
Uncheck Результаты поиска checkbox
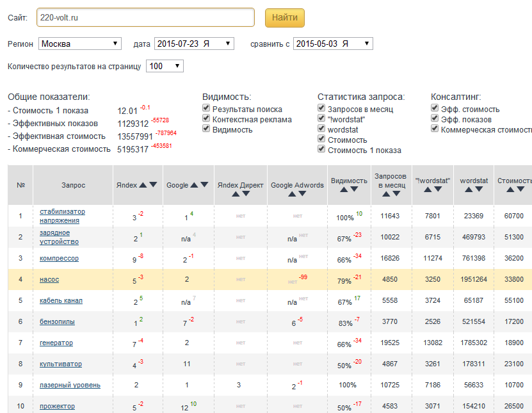click(x=206, y=109)
